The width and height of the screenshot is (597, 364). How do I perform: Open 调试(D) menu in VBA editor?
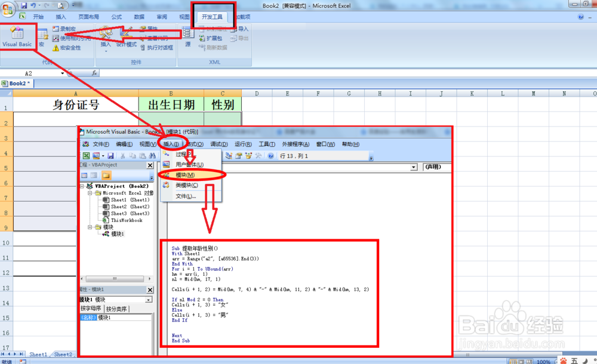tap(219, 144)
